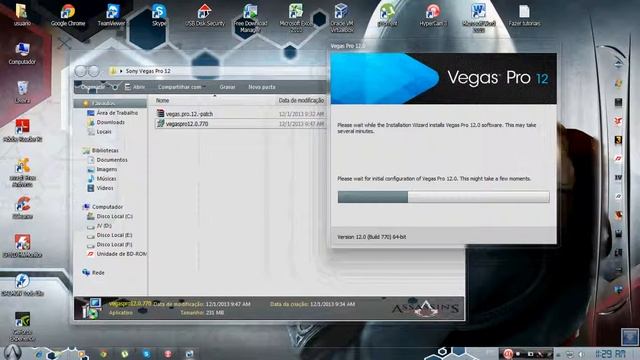Viewport: 640px width, 360px height.
Task: Open Área de Trabalho in sidebar
Action: coord(117,113)
